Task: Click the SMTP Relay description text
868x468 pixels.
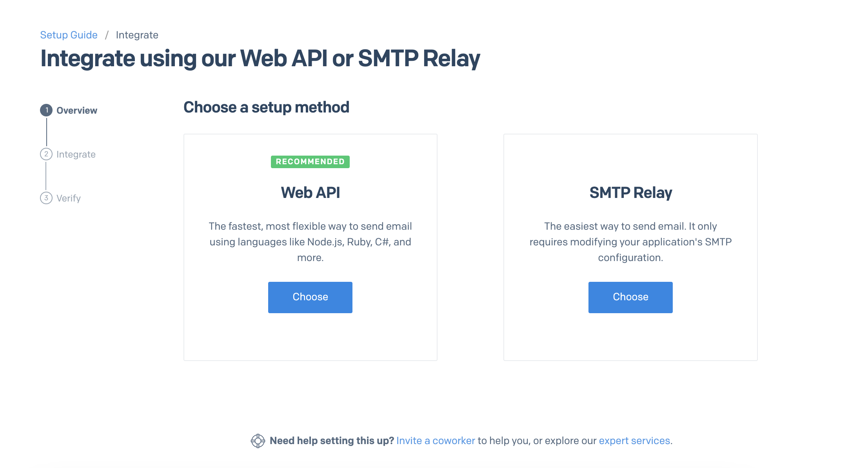Action: pos(630,242)
